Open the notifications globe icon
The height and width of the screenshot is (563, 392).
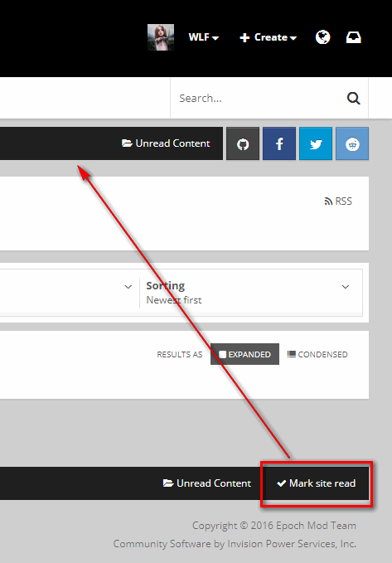click(x=322, y=37)
